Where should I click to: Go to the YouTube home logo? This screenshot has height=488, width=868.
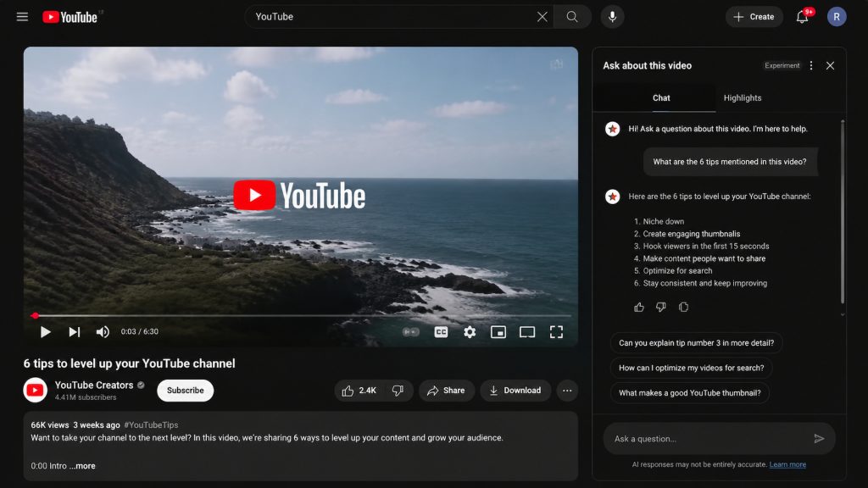pos(70,17)
